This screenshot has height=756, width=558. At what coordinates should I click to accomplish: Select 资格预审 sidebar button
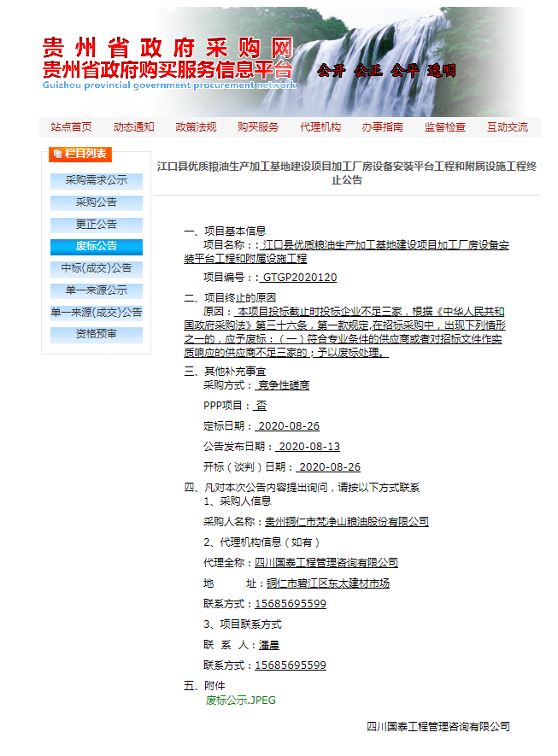pos(97,334)
